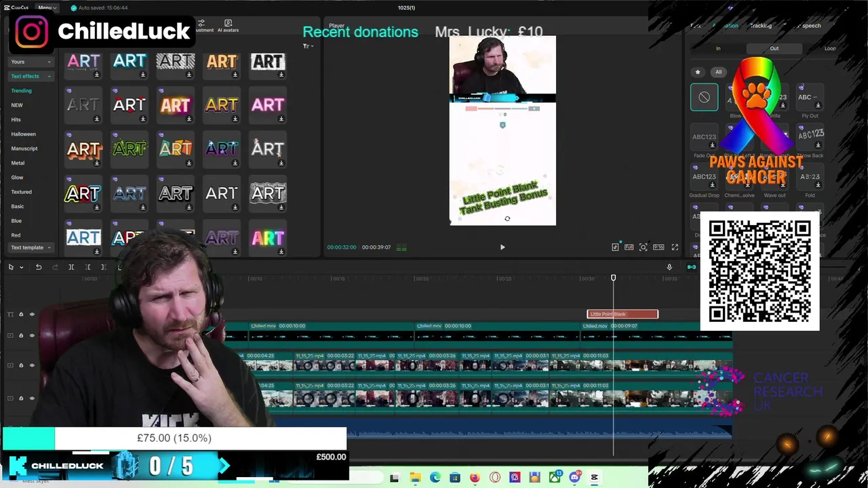Redo the last undone edit
This screenshot has height=488, width=868.
pyautogui.click(x=55, y=267)
